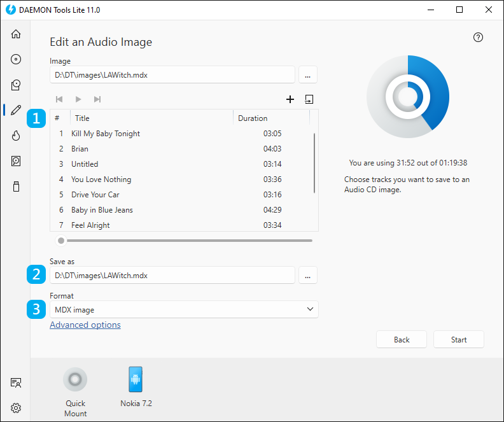
Task: Click the export tracks icon
Action: click(x=309, y=99)
